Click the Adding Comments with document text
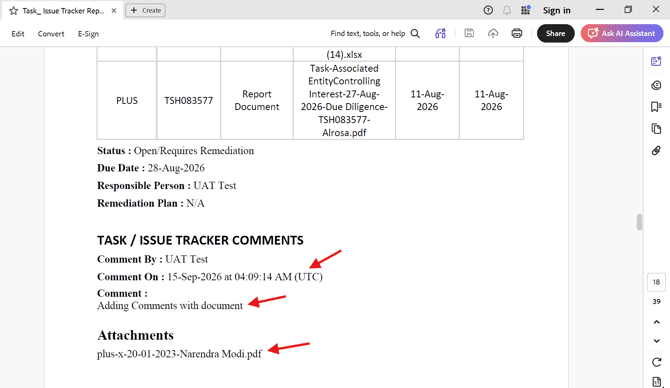The width and height of the screenshot is (670, 388). coord(170,306)
